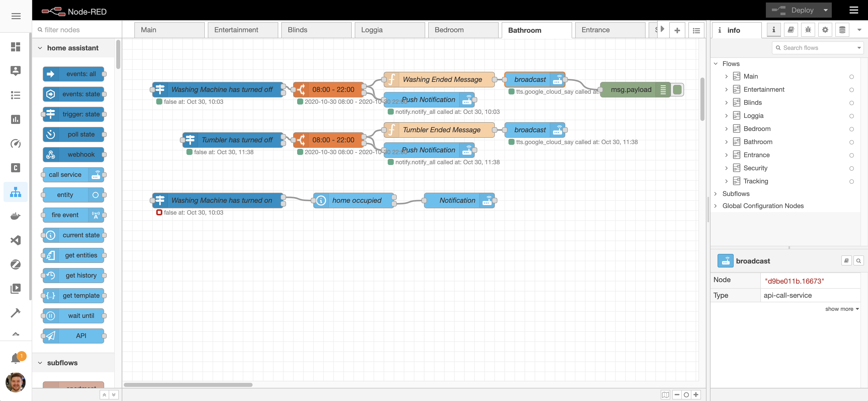868x401 pixels.
Task: Click the Deploy button dropdown arrow
Action: 826,10
